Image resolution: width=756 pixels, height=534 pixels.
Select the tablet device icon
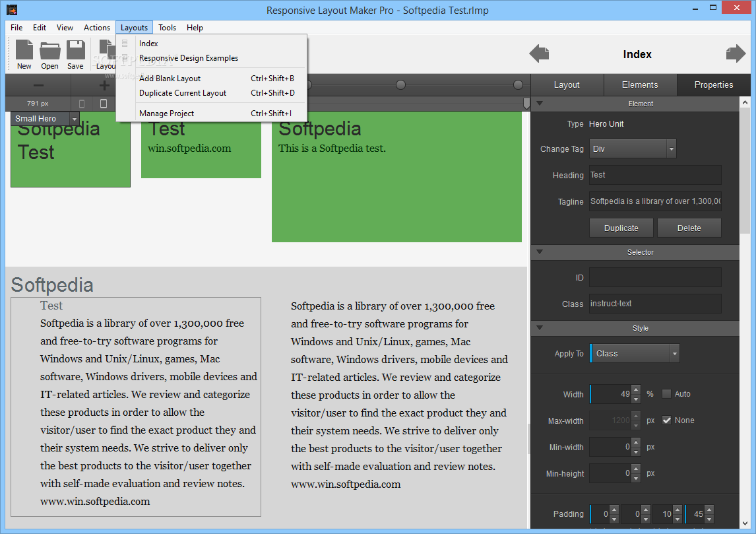(x=103, y=104)
